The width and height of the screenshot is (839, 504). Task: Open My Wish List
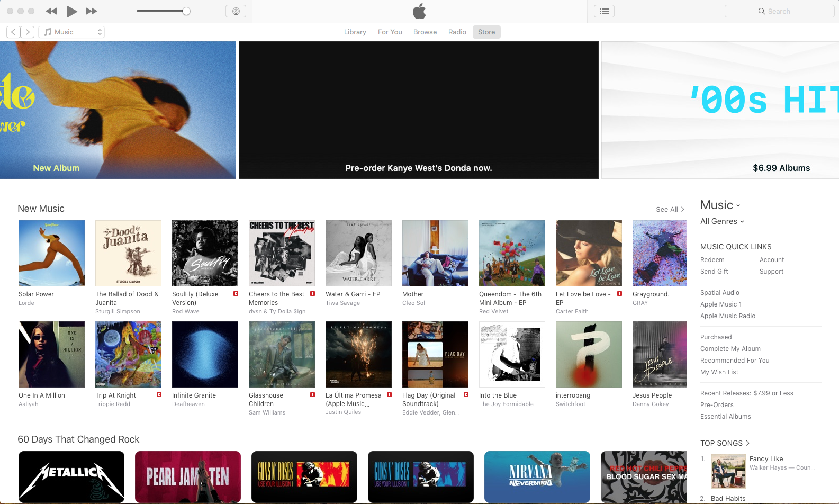719,372
